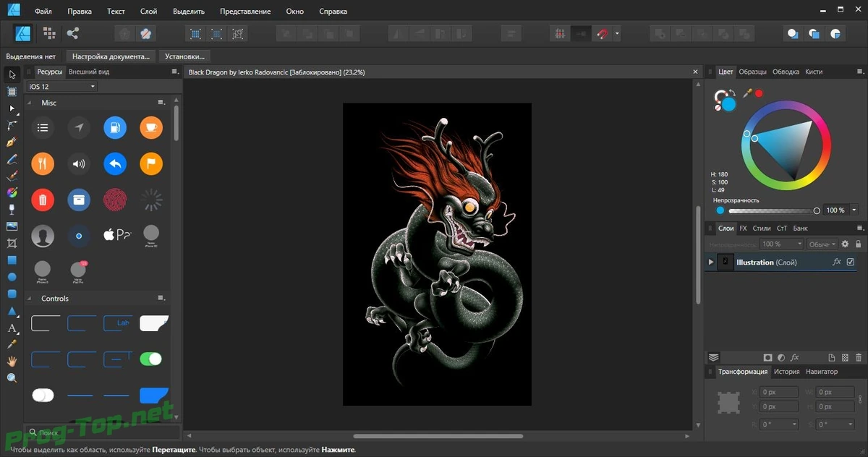Click the Настройка документа button
This screenshot has width=868, height=457.
[x=111, y=56]
